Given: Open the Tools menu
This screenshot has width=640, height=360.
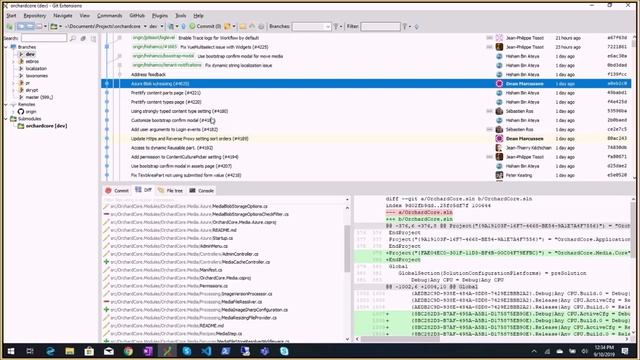Looking at the screenshot, I should click(x=181, y=16).
